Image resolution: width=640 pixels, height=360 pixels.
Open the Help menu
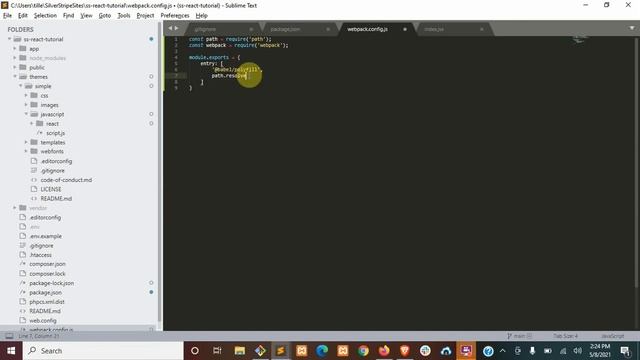click(202, 16)
